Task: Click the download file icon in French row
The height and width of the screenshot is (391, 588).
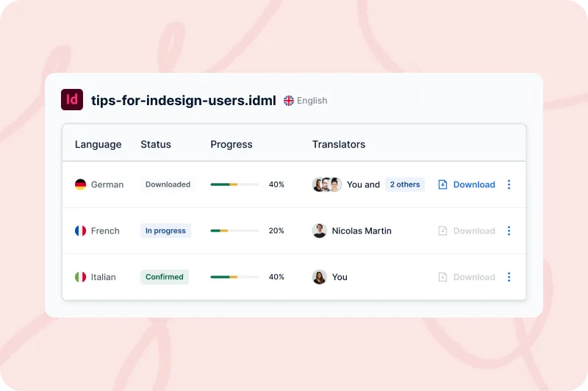Action: click(x=442, y=231)
